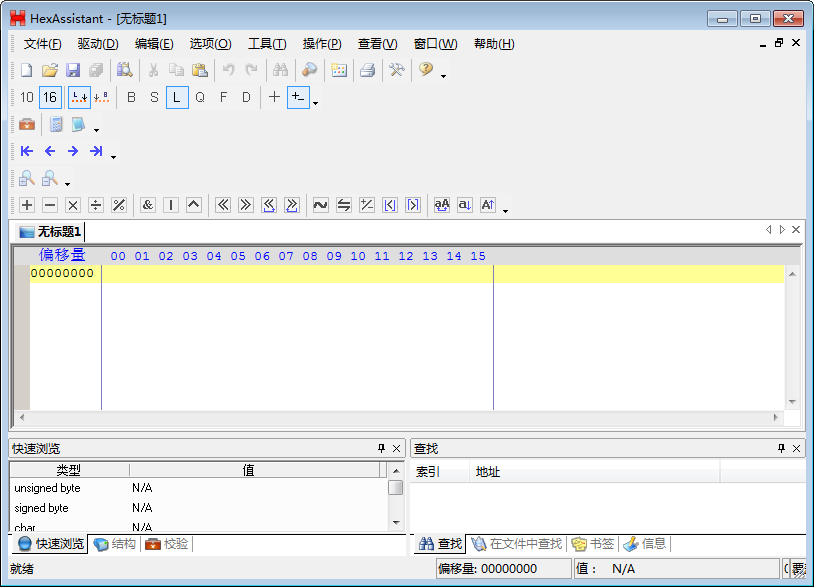This screenshot has width=814, height=587.
Task: Open the 操作 menu
Action: click(x=320, y=43)
